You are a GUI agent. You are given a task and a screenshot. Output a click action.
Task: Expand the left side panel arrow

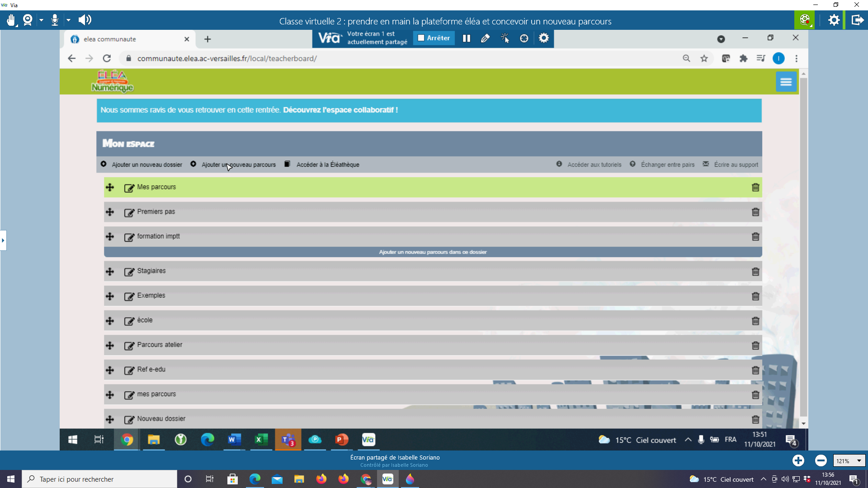pyautogui.click(x=3, y=240)
